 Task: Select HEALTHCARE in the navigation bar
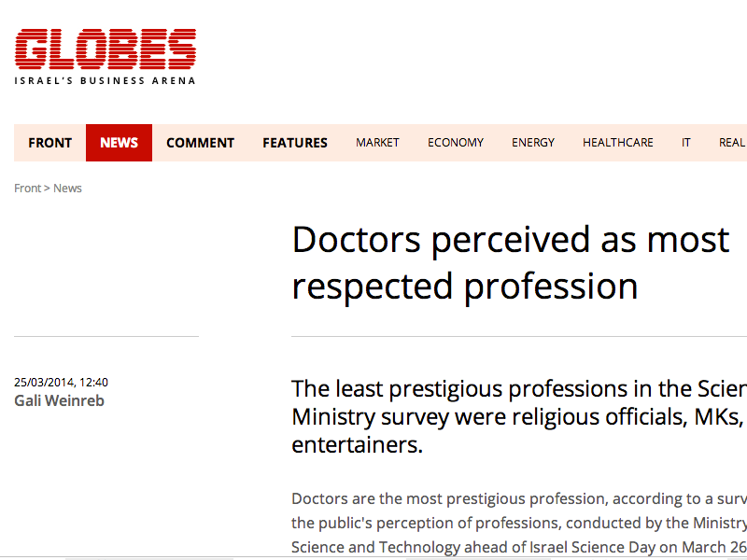[618, 143]
